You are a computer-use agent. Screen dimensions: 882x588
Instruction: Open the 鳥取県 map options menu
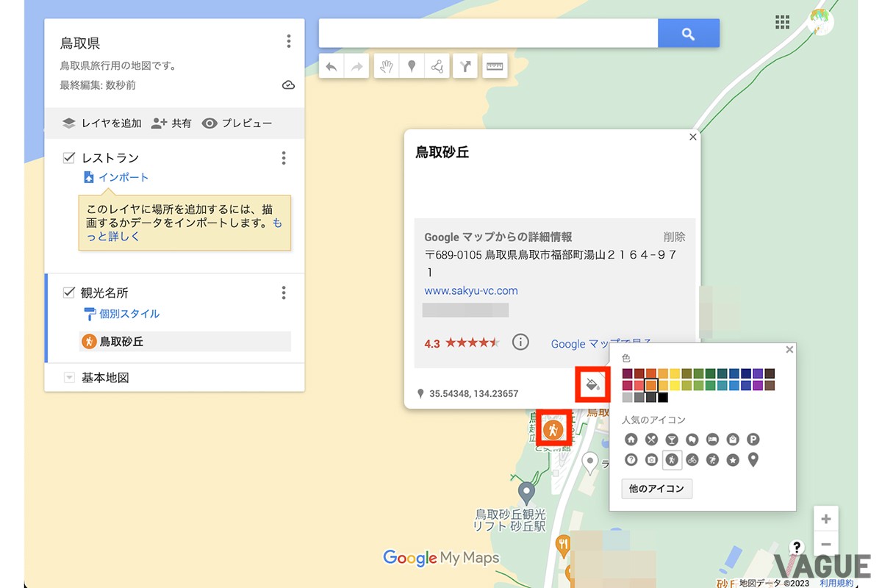click(x=289, y=41)
